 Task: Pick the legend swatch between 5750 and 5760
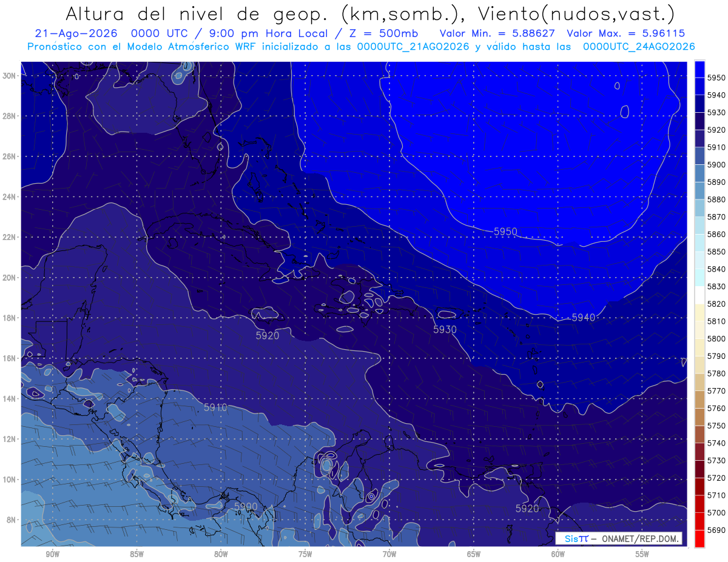click(699, 416)
